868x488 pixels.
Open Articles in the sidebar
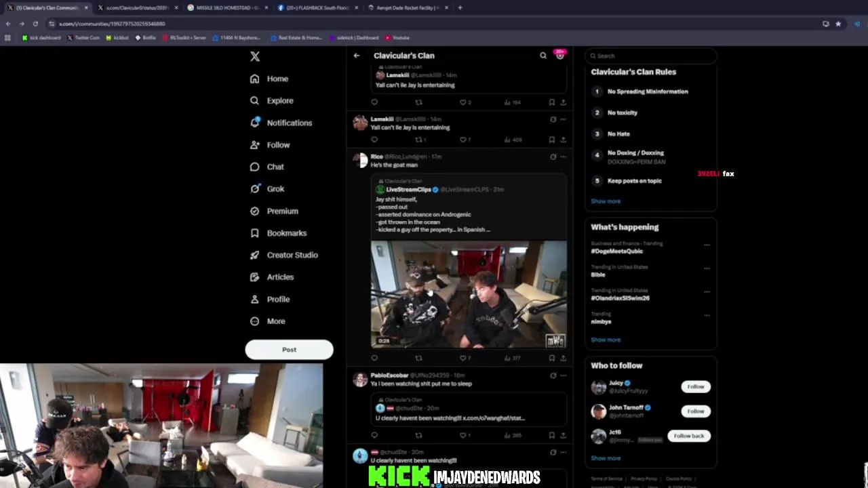pos(271,277)
